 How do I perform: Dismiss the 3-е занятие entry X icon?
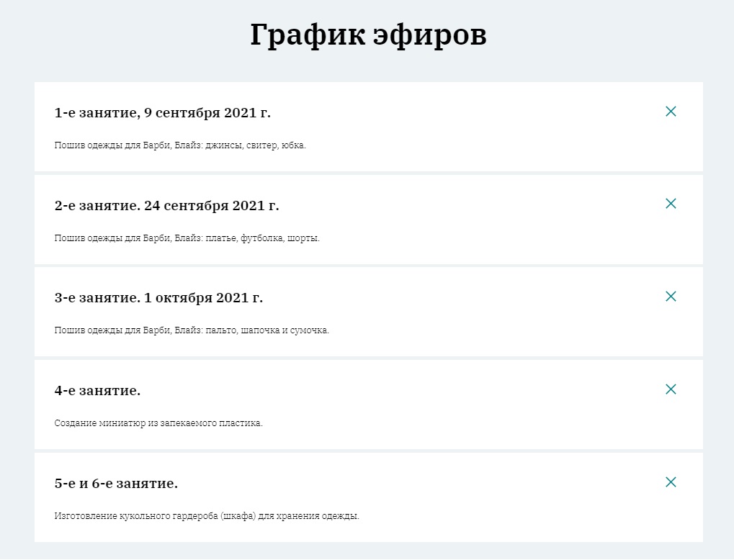tap(671, 296)
